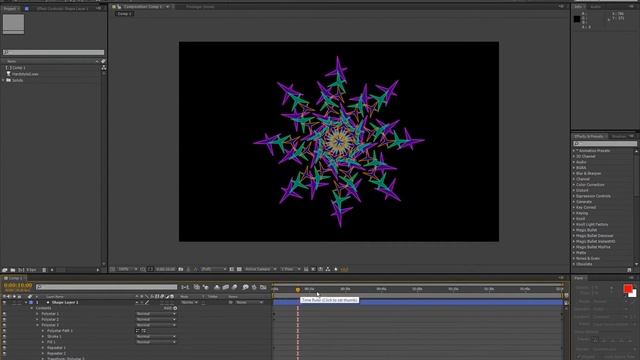The width and height of the screenshot is (640, 360).
Task: Click the red foreground color swatch in Paint
Action: point(627,289)
